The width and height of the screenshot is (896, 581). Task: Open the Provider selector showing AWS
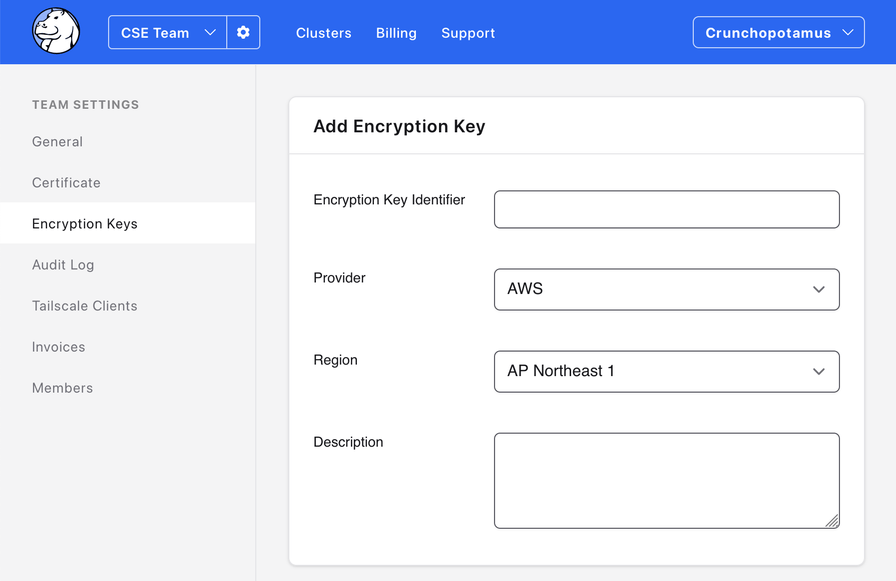667,289
